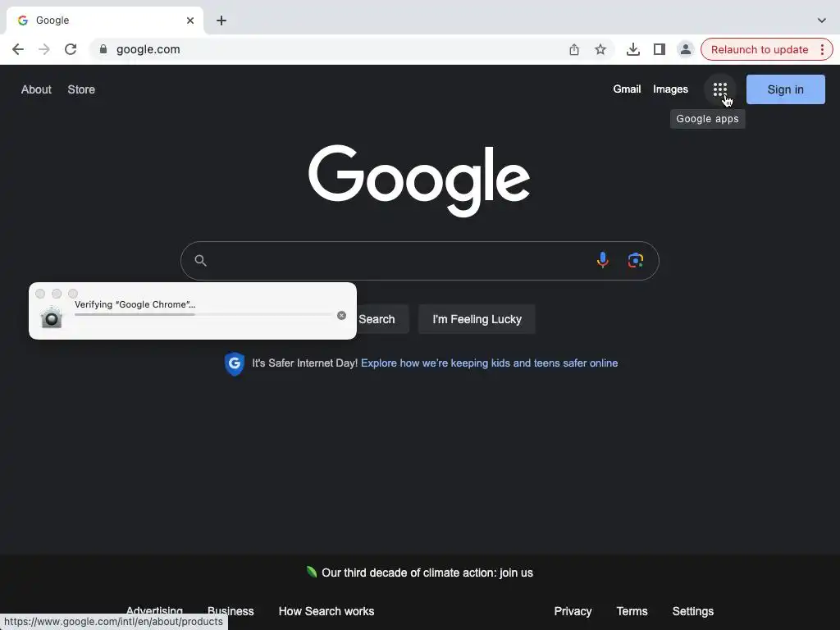
Task: Click Verifying "Google Chrome" text
Action: pyautogui.click(x=135, y=304)
